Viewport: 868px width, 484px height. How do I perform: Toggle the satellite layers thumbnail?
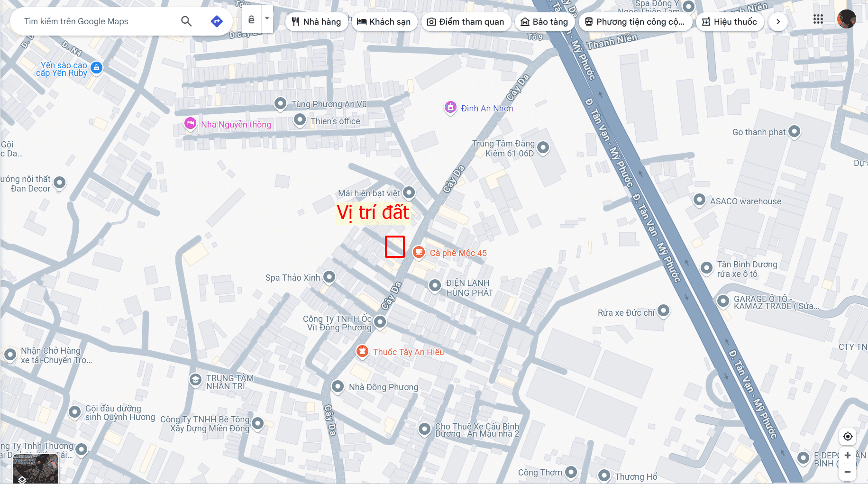[36, 468]
